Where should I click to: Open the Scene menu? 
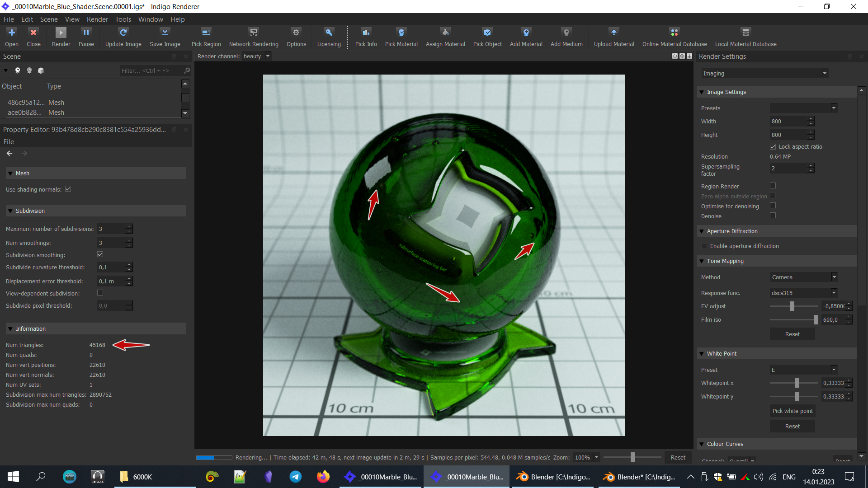tap(49, 19)
